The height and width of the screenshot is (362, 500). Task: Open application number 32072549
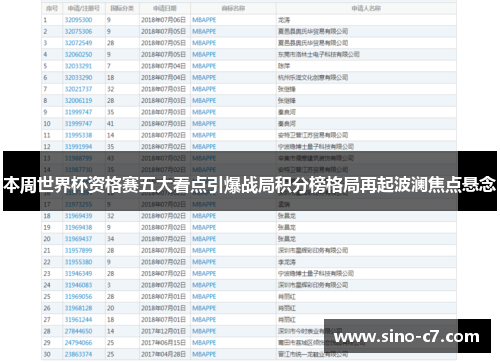[x=78, y=43]
